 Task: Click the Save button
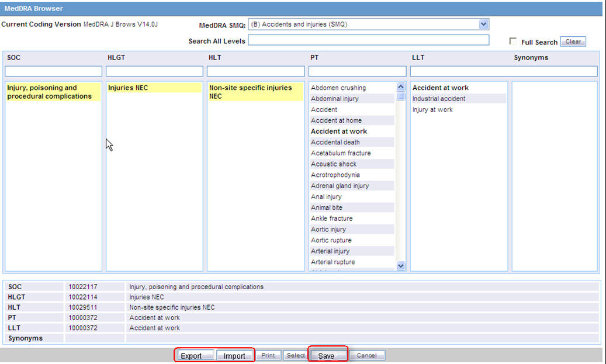328,355
